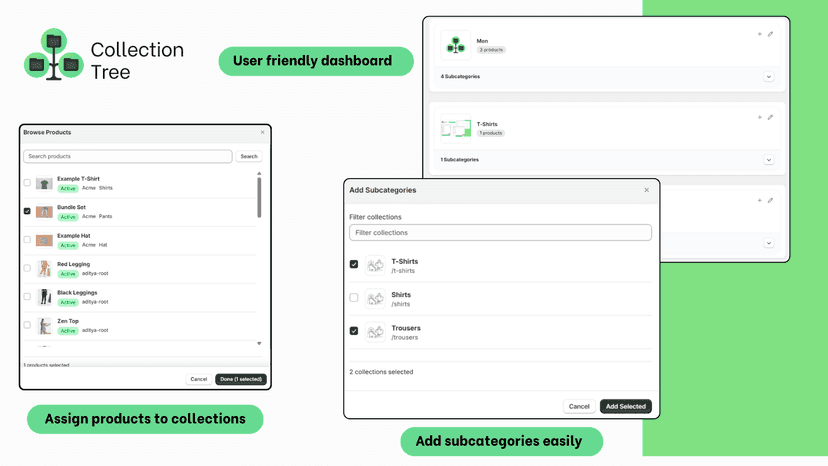
Task: Click Search button in Browse Products
Action: coord(249,156)
